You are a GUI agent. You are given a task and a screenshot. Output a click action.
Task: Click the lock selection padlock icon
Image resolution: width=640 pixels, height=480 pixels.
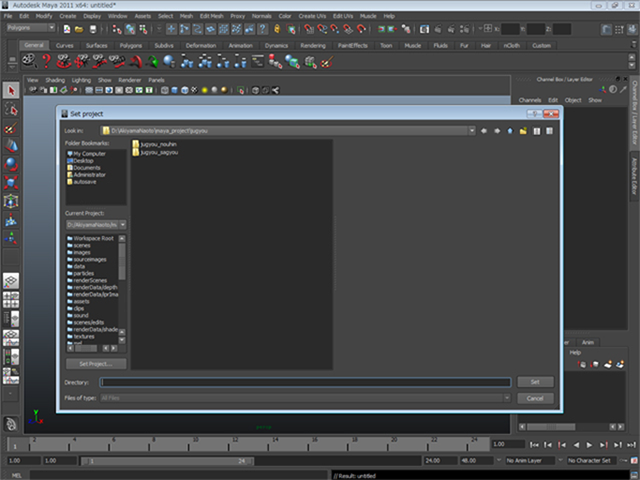click(x=277, y=29)
